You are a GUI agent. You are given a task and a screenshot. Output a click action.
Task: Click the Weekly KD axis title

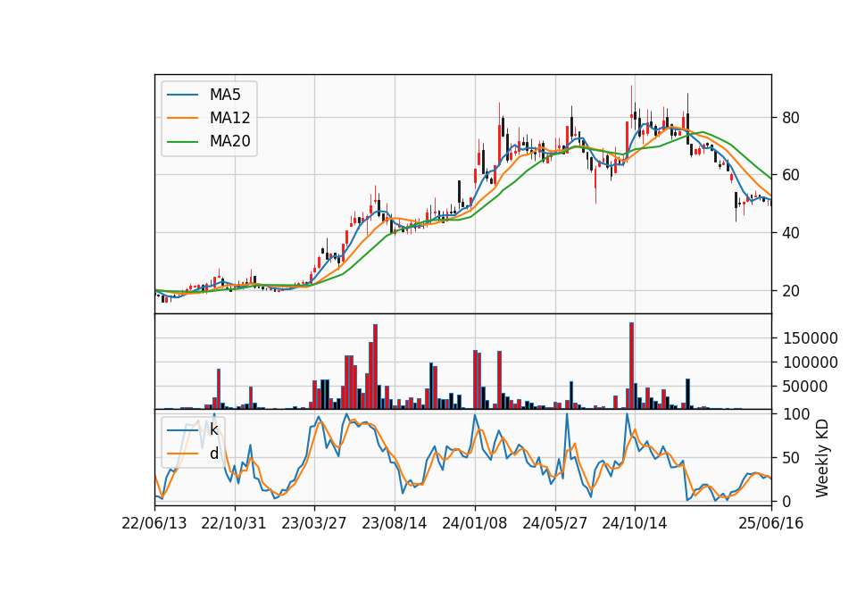tap(822, 458)
